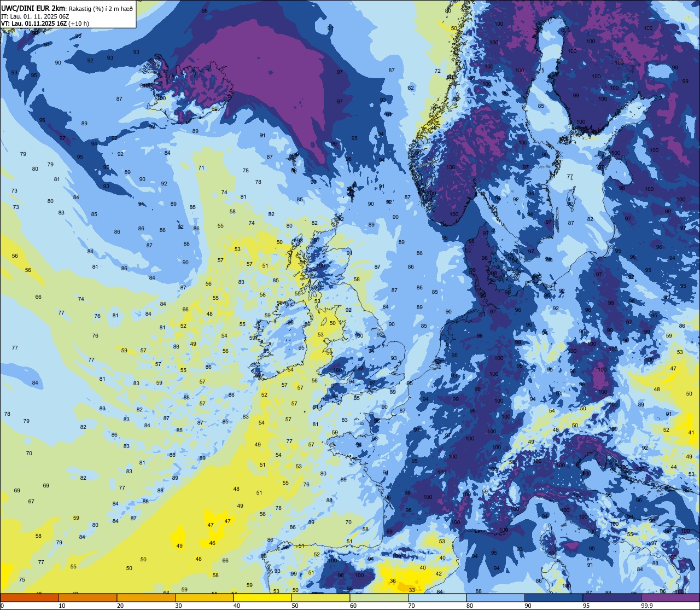The height and width of the screenshot is (610, 700).
Task: Click the legend swatch between 10 and 20
Action: [87, 598]
